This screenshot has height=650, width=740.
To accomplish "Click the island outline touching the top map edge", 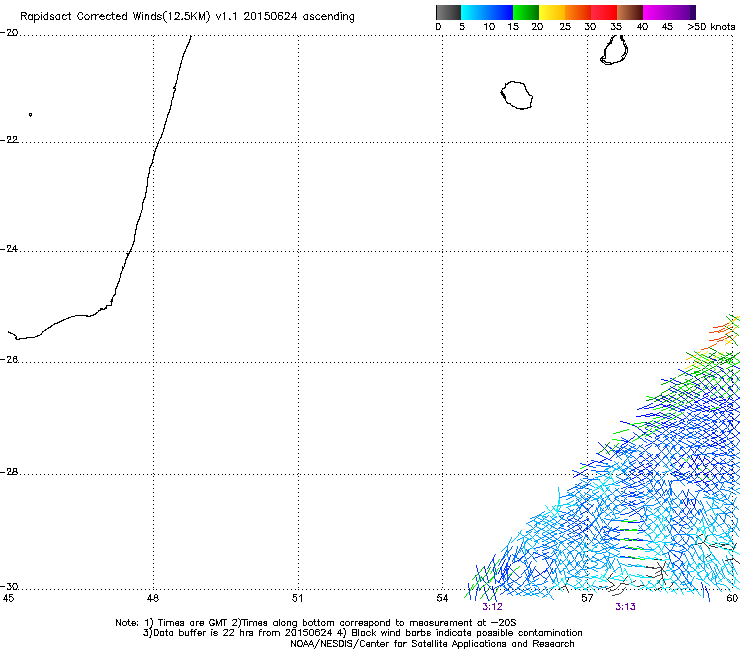I will [614, 50].
